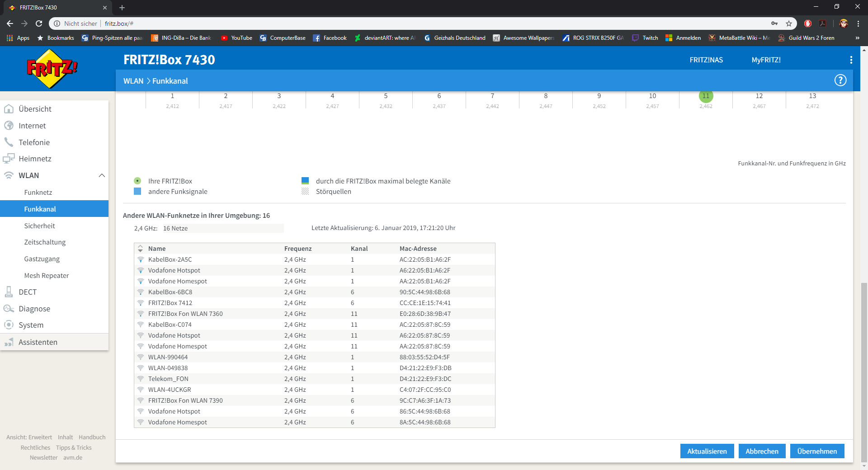Open avm.de footer link

(x=73, y=458)
